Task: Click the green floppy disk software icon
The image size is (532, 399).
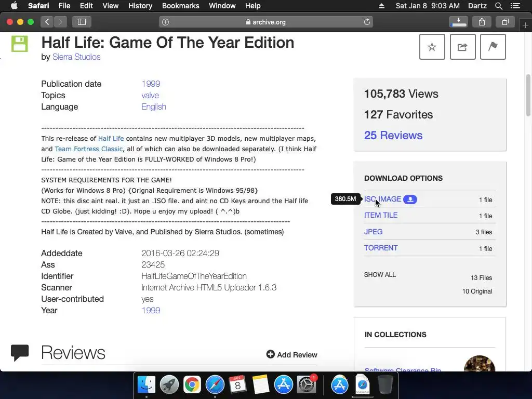Action: pos(20,44)
